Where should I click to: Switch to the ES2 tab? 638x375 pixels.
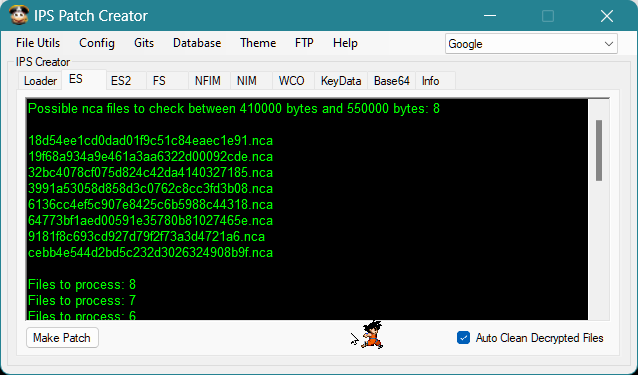click(x=121, y=81)
